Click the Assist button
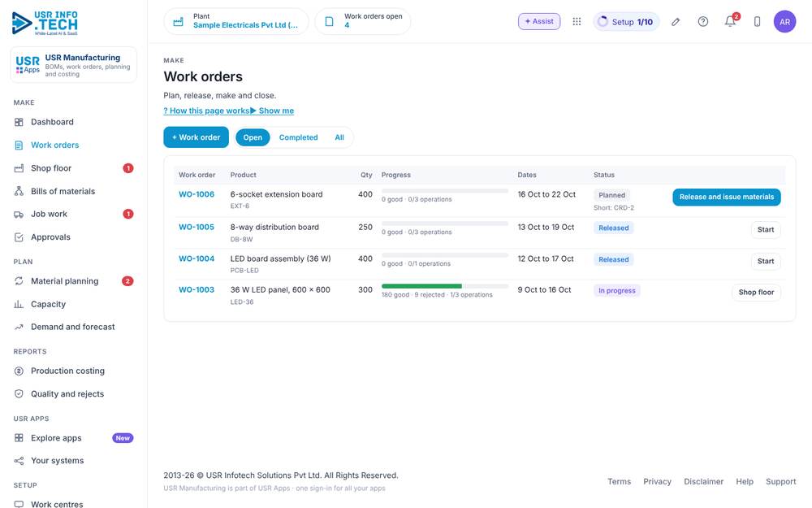This screenshot has width=812, height=508. coord(539,21)
